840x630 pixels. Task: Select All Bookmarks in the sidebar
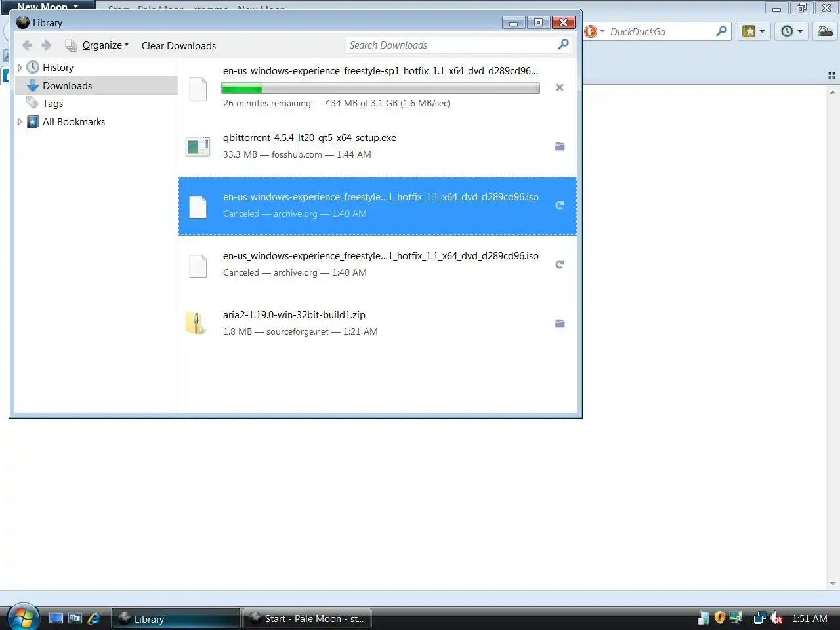point(73,122)
